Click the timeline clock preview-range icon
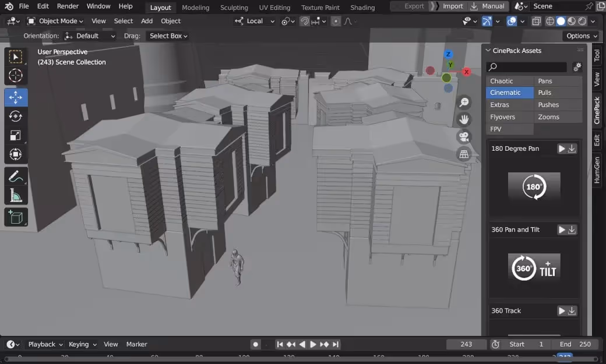This screenshot has height=364, width=606. 495,344
